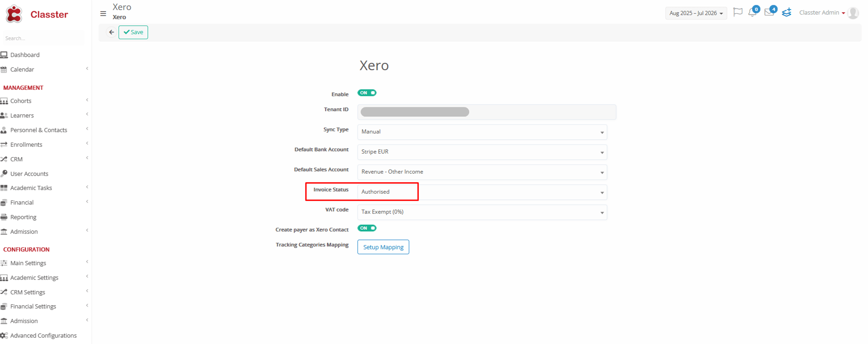868x344 pixels.
Task: Focus the sidebar Search field
Action: [x=44, y=38]
